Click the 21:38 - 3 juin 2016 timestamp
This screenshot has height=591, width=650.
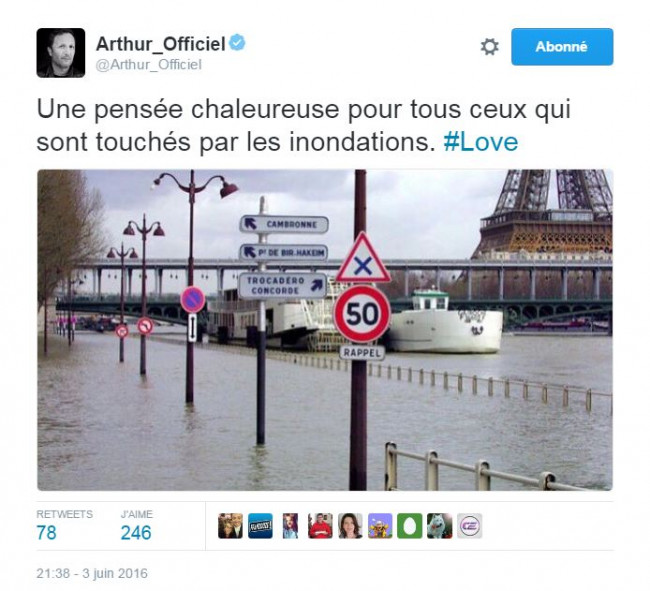[x=92, y=573]
